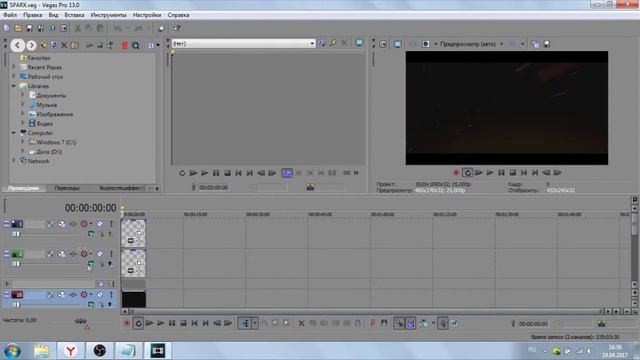
Task: Open Project Video Properties in preview window
Action: coord(383,44)
